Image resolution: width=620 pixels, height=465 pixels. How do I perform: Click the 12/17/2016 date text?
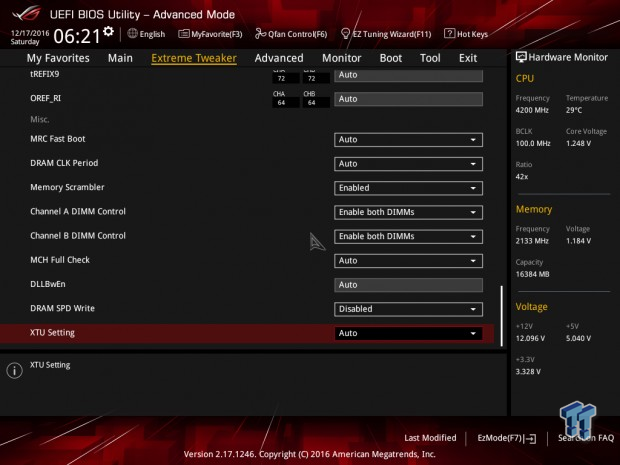point(30,33)
